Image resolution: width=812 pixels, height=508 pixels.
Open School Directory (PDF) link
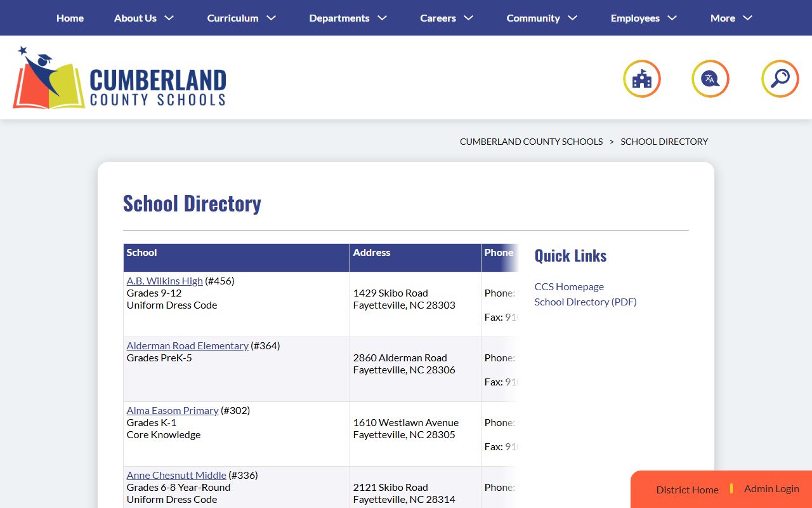tap(586, 302)
